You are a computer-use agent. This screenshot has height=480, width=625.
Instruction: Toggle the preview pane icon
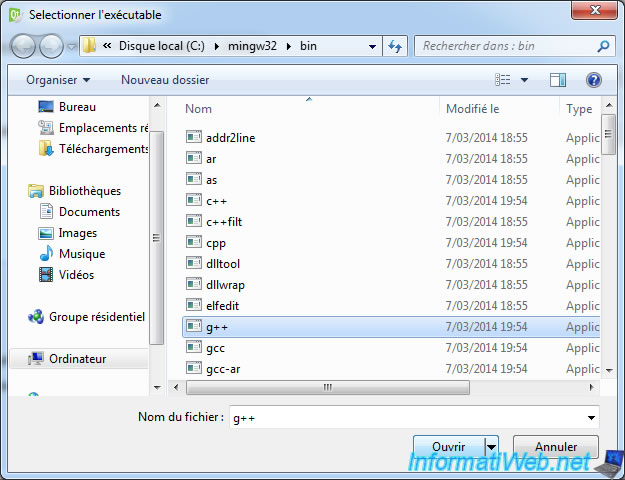[x=558, y=80]
